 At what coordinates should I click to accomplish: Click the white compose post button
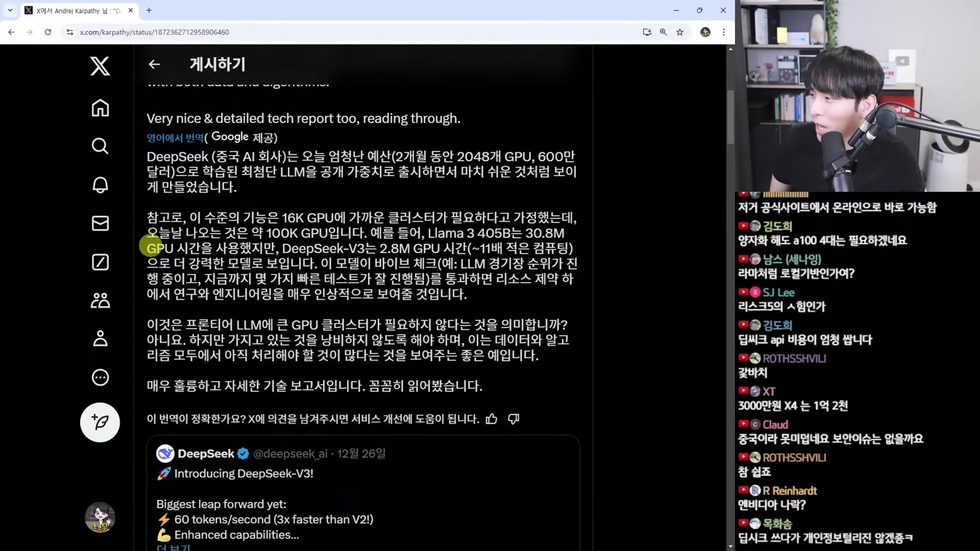coord(100,423)
